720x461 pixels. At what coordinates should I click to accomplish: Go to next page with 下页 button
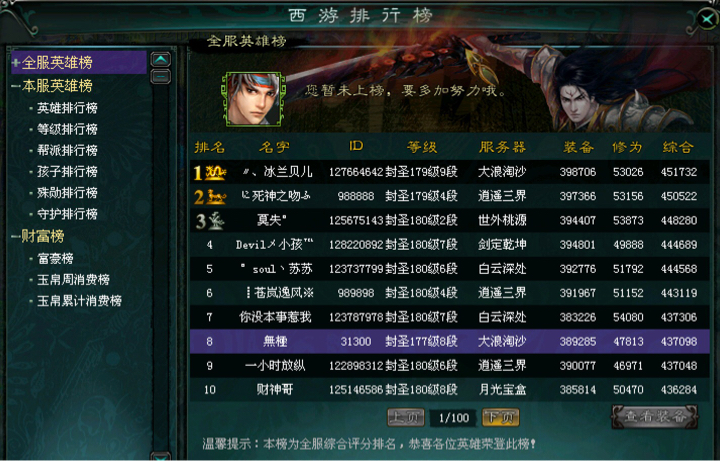point(501,417)
